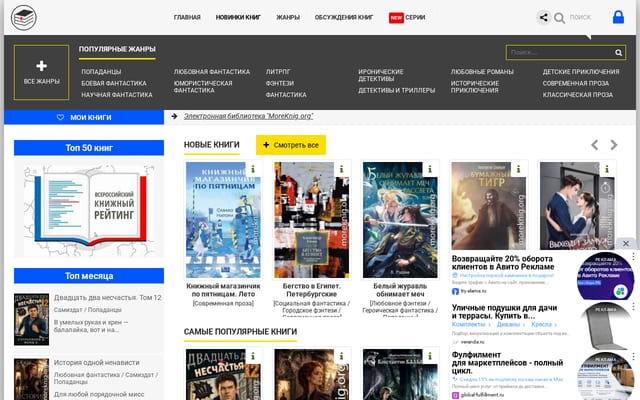Open Юмористическая фантастика genre
The image size is (640, 400).
point(203,87)
